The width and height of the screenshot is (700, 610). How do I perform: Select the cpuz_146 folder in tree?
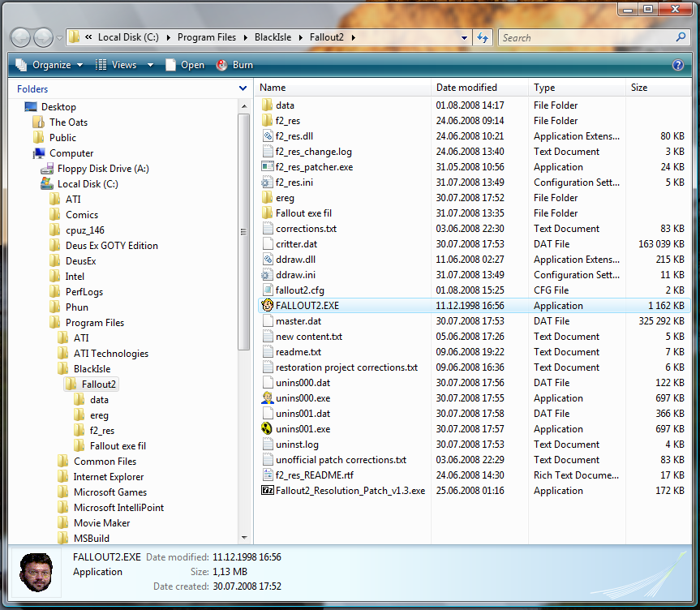85,230
